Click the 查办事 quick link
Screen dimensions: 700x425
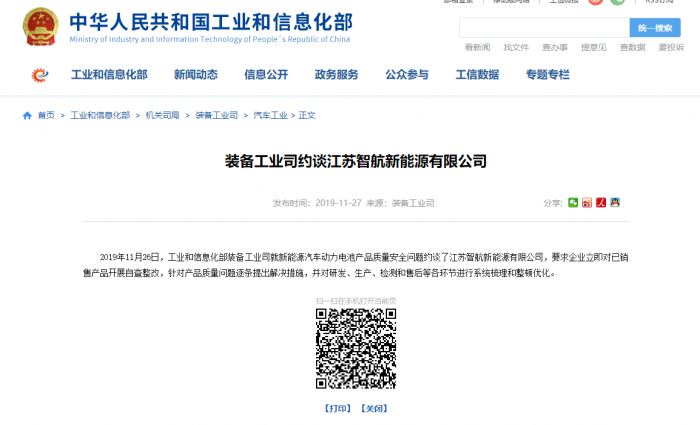tap(555, 47)
